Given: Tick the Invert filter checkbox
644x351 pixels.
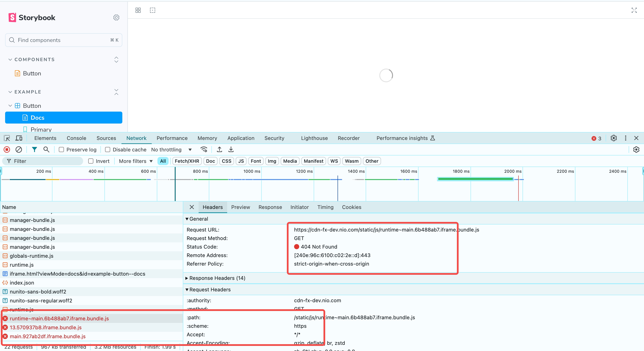Looking at the screenshot, I should pos(91,161).
